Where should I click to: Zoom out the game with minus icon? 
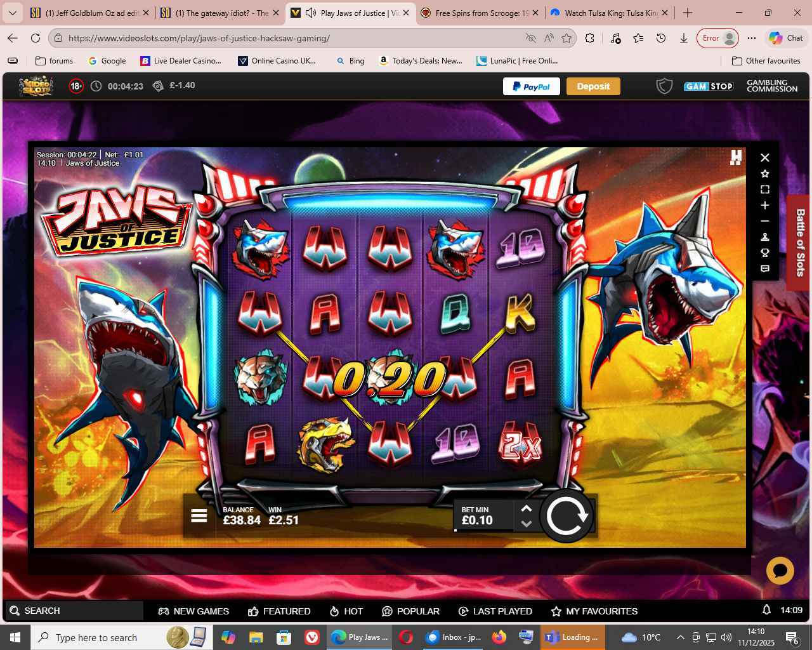tap(765, 221)
